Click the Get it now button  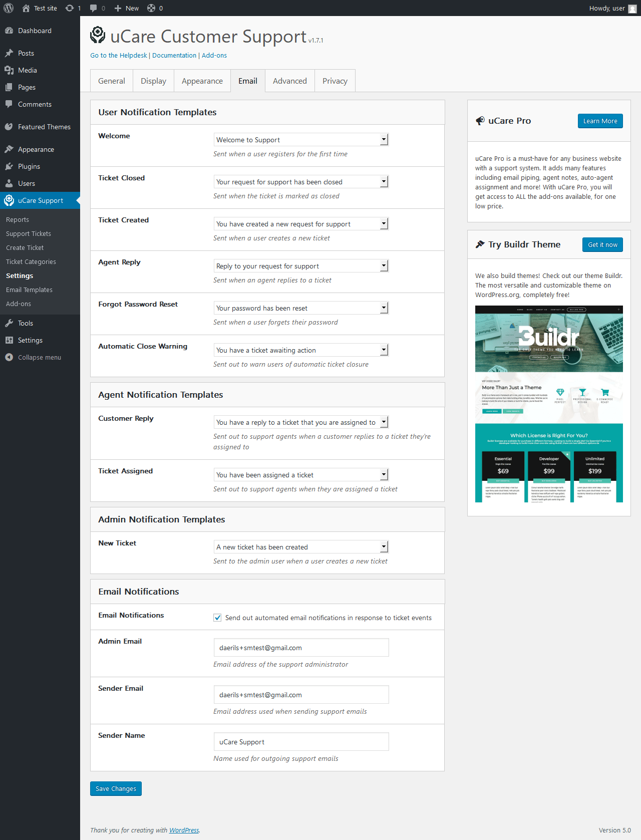(602, 244)
